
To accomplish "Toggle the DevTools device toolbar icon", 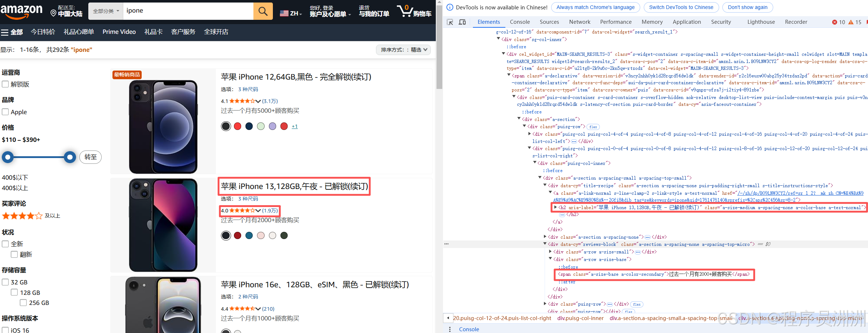I will click(x=462, y=22).
